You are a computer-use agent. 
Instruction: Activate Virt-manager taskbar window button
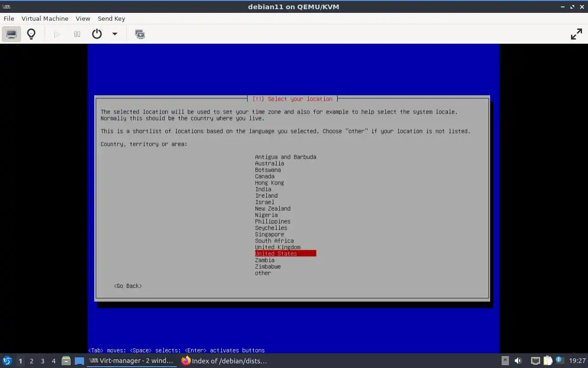click(132, 361)
